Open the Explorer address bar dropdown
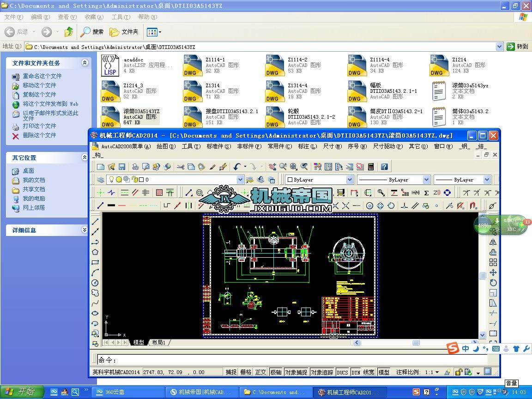532x399 pixels. tap(499, 47)
